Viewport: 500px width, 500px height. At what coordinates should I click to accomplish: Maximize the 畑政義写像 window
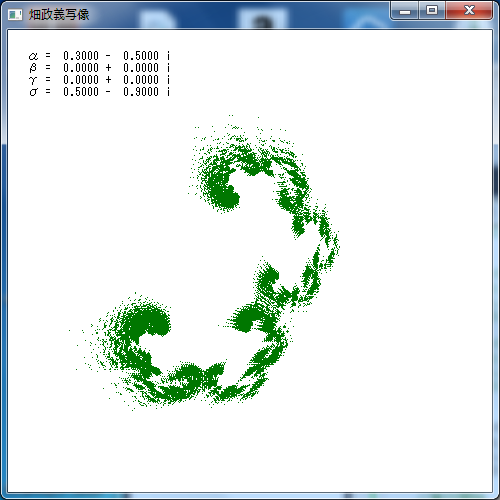[432, 11]
